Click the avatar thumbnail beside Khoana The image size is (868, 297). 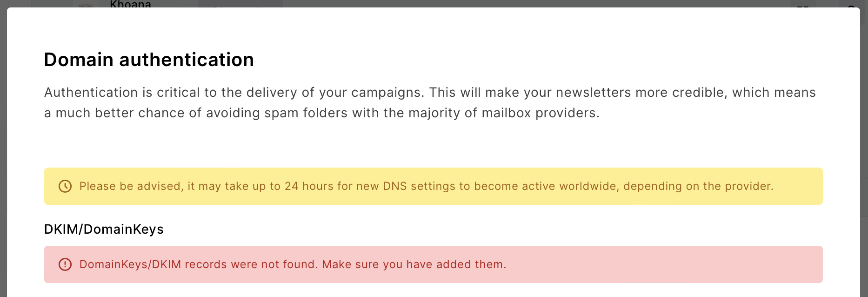click(x=86, y=4)
